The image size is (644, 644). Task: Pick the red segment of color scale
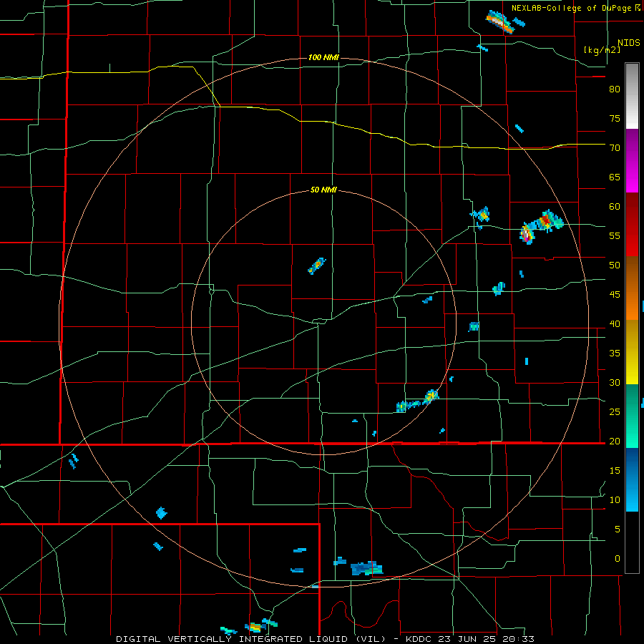[x=632, y=225]
